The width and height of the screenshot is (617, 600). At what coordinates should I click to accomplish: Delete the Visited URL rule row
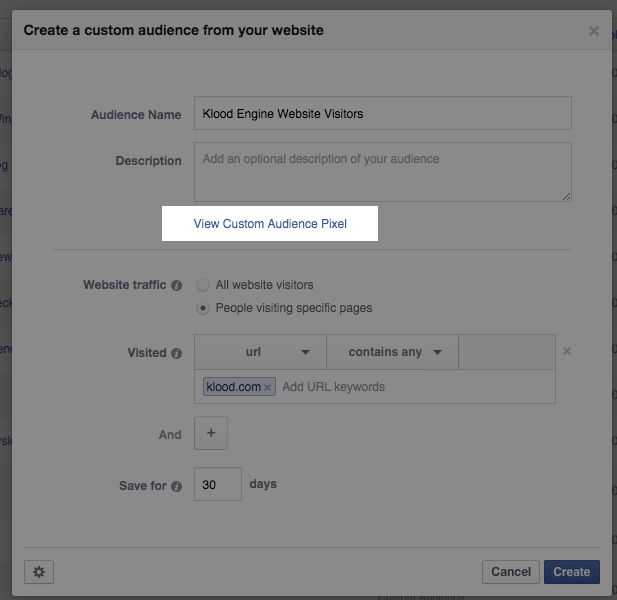click(567, 352)
